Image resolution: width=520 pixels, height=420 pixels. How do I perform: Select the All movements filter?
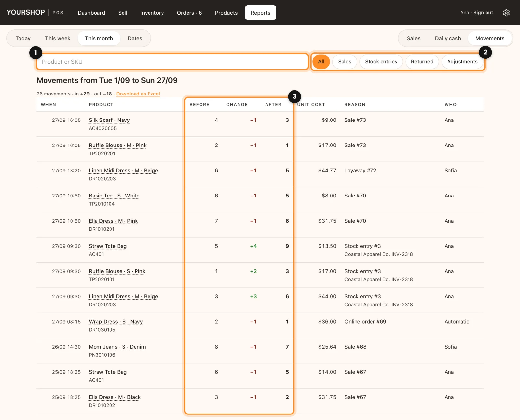(321, 62)
